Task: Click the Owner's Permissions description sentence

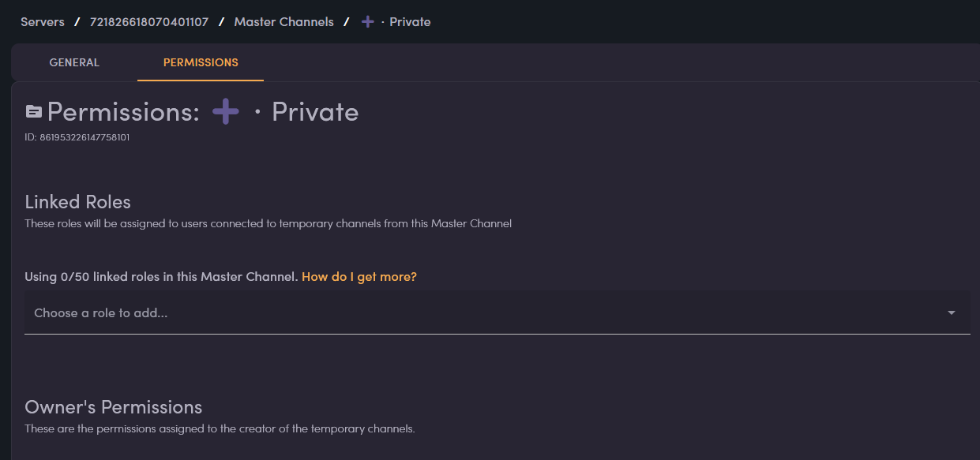Action: 220,429
